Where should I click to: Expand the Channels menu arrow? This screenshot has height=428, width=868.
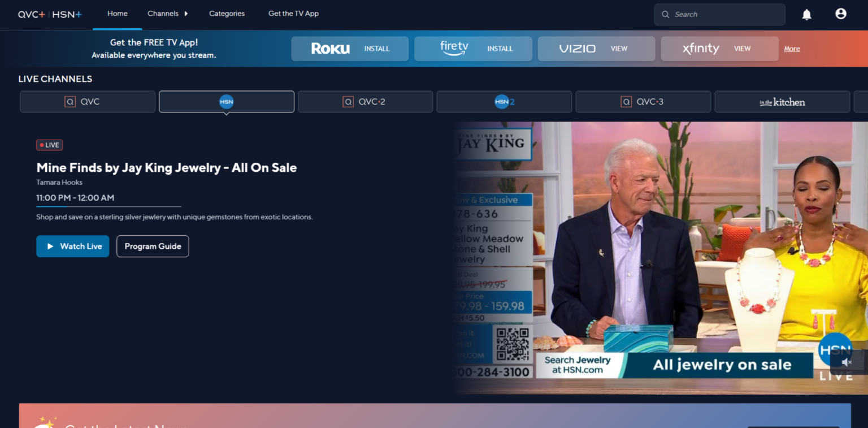pos(186,14)
